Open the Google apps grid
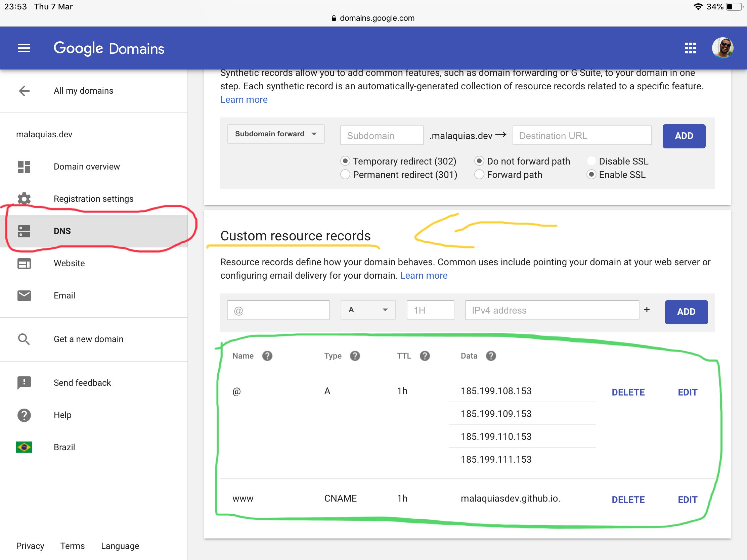Screen dimensions: 747x560 [690, 48]
